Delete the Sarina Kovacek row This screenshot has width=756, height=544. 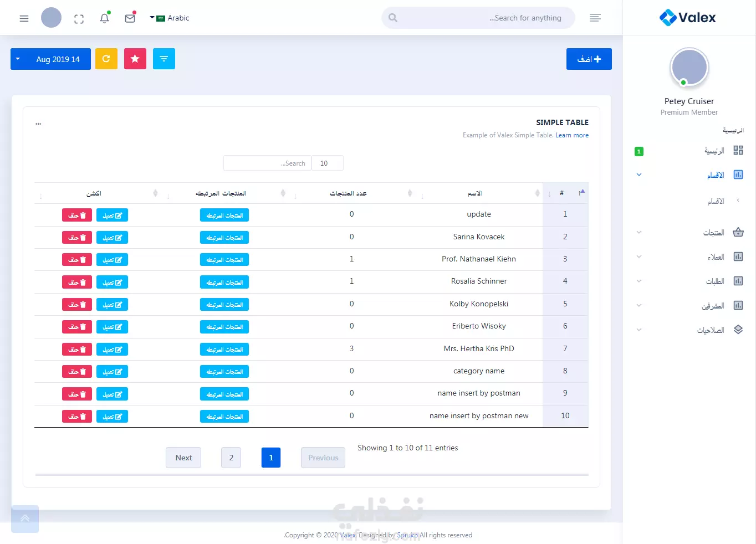tap(77, 238)
